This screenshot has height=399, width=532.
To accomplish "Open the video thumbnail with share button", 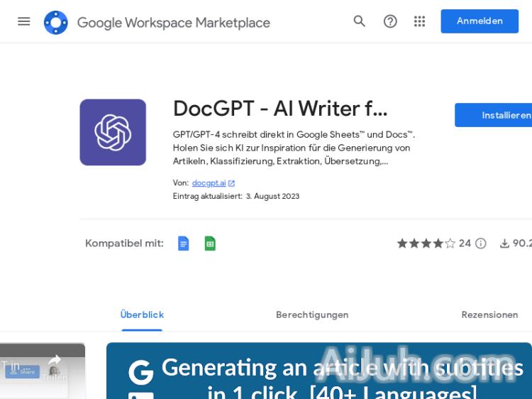I will [x=43, y=371].
